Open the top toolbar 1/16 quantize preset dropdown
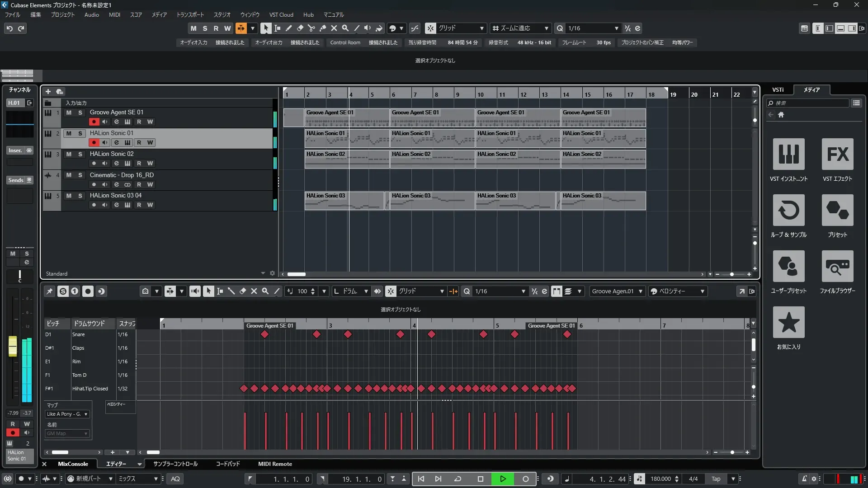868x488 pixels. (x=616, y=28)
